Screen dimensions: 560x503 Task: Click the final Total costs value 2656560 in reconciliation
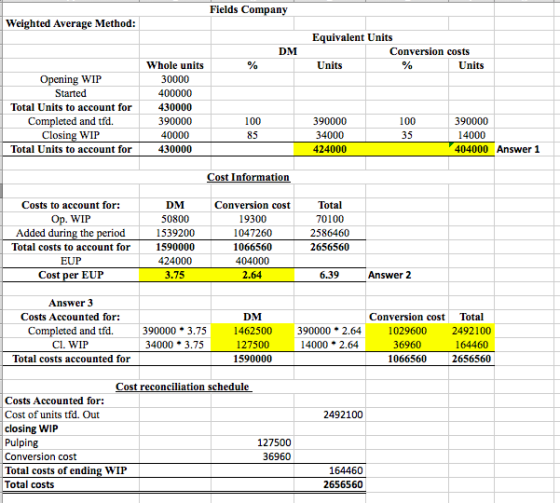(x=343, y=485)
